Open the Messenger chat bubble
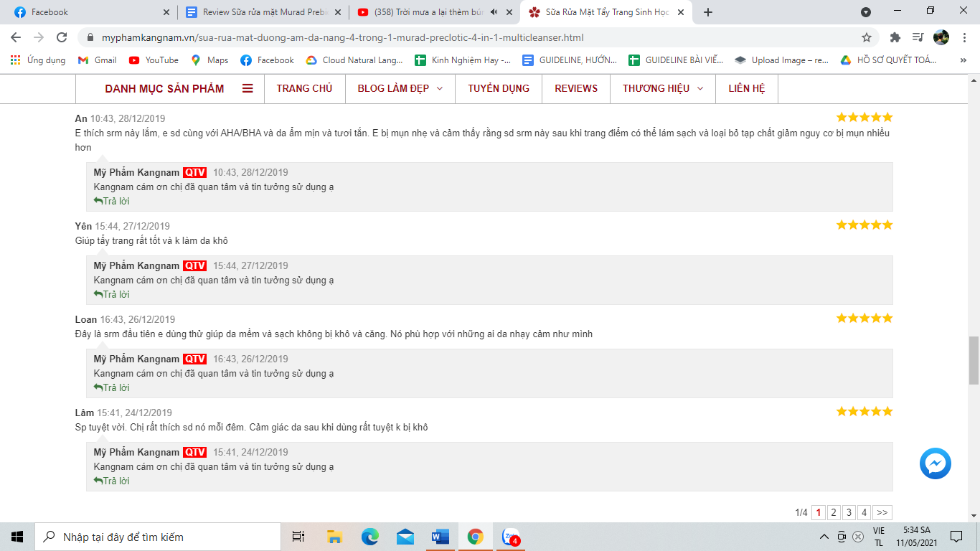980x551 pixels. (936, 463)
